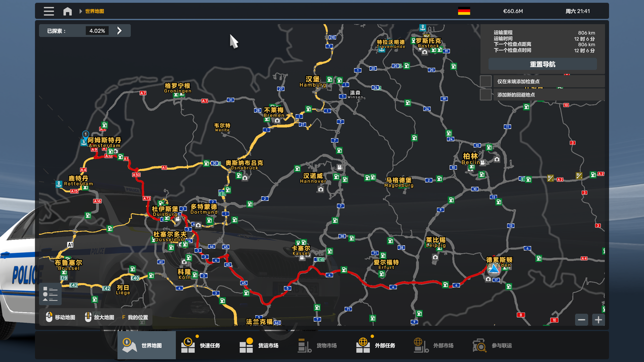Select the 鹿特丹 Rotterdam city label
This screenshot has width=644, height=362.
pos(78,180)
